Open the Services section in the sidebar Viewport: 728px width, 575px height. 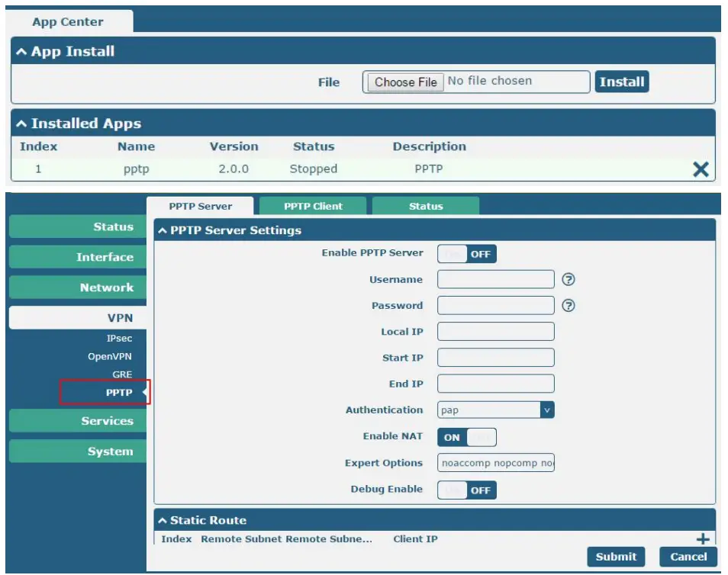pos(107,420)
